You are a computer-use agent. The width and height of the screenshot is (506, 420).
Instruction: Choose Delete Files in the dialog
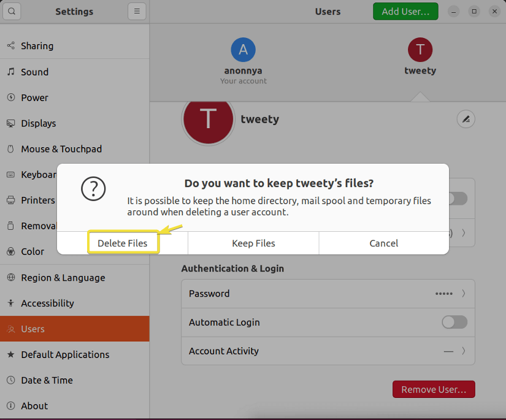pyautogui.click(x=122, y=243)
